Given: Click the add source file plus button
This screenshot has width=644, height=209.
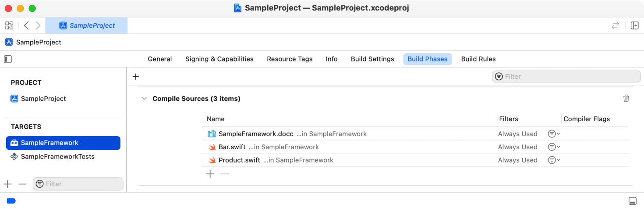Looking at the screenshot, I should point(210,174).
